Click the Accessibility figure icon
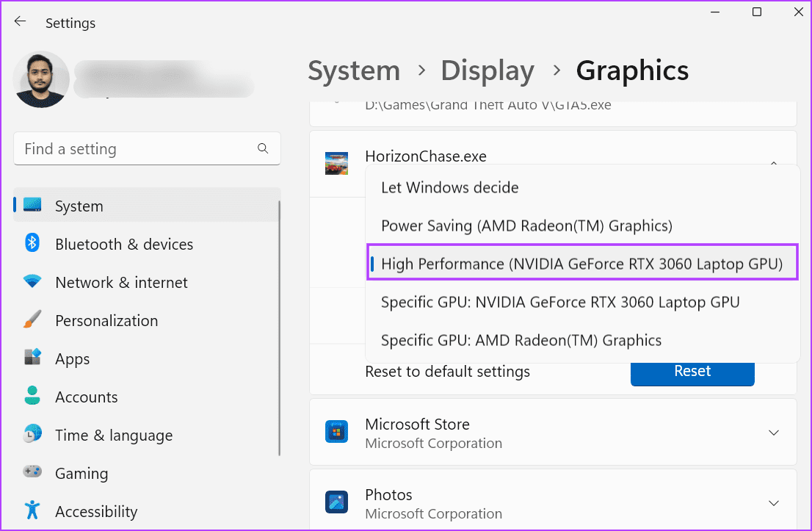This screenshot has width=812, height=531. point(32,510)
